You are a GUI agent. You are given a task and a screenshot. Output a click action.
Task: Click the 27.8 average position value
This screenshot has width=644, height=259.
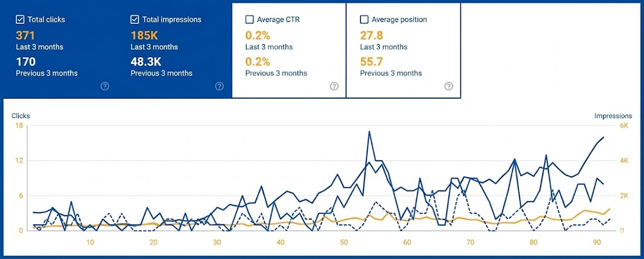click(x=371, y=35)
